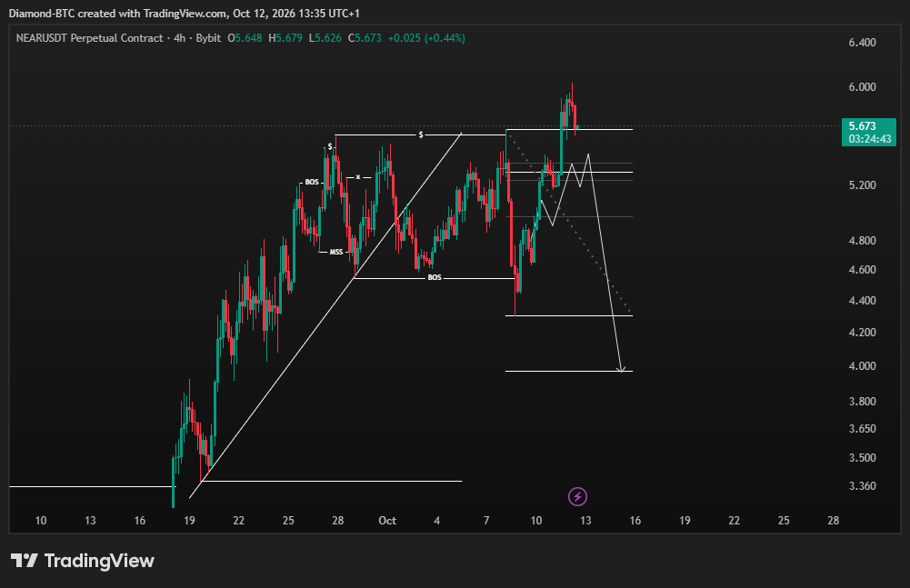This screenshot has height=588, width=910.
Task: Click the 4h timeframe in the chart legend
Action: 179,38
